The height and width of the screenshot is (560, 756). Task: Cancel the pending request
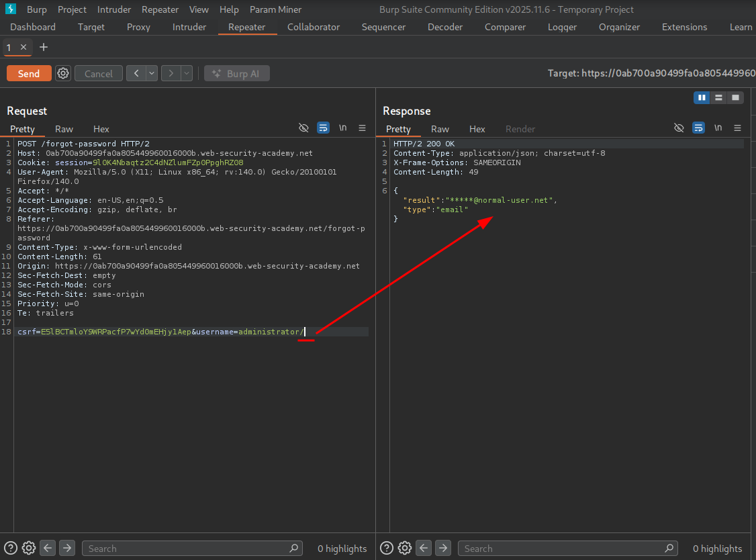(x=98, y=73)
